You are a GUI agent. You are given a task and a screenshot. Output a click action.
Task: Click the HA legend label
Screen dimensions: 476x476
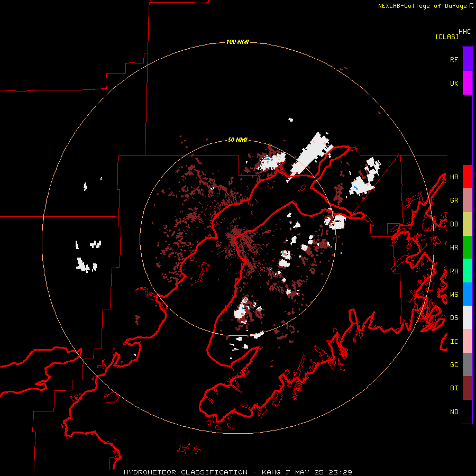(x=454, y=177)
